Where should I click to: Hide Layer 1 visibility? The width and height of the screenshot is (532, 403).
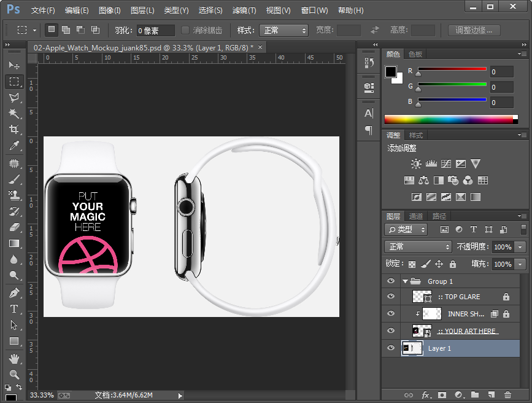point(391,348)
